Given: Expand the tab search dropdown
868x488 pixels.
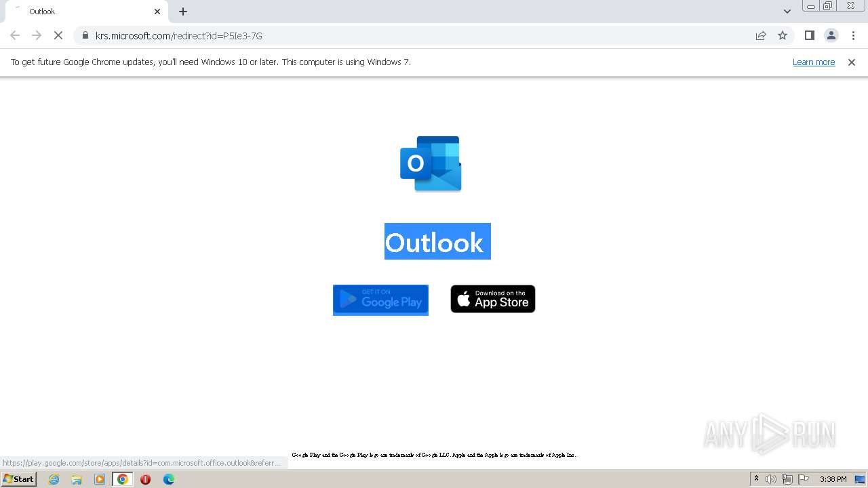Looking at the screenshot, I should click(787, 12).
